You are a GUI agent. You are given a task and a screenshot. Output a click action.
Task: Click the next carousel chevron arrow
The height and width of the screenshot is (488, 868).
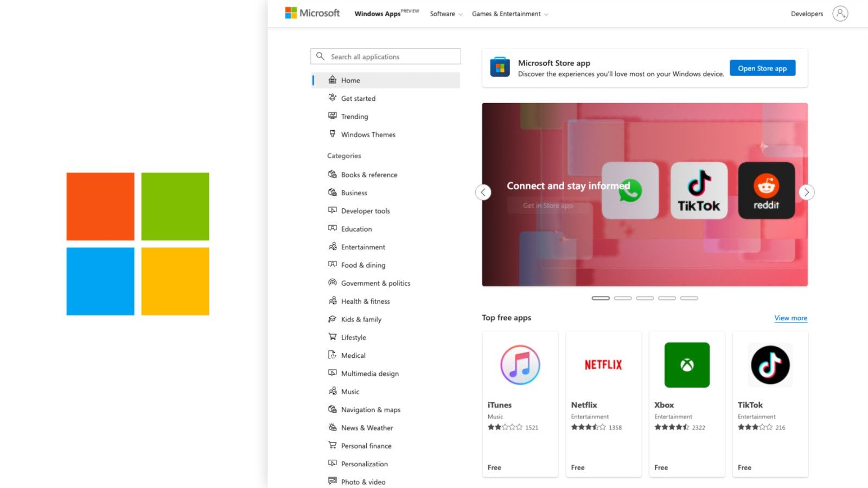click(807, 192)
